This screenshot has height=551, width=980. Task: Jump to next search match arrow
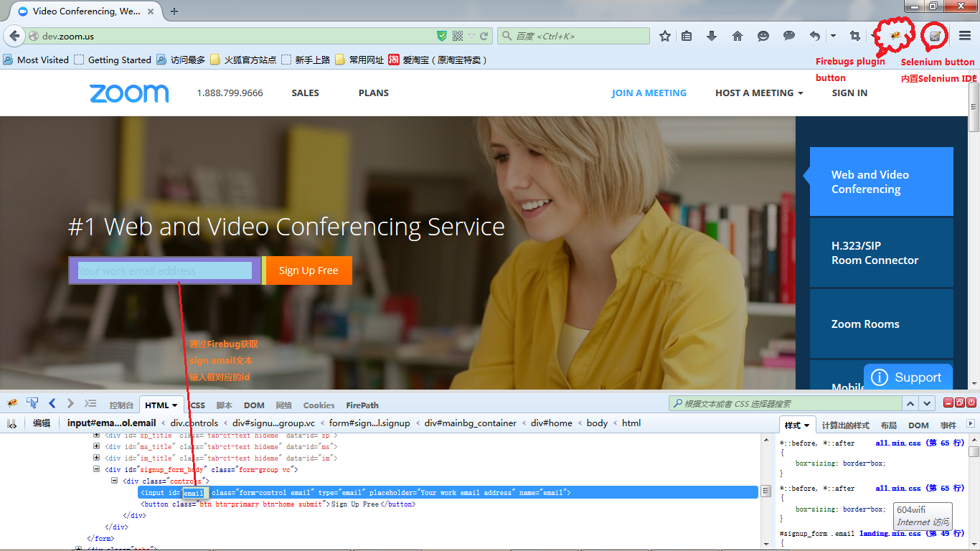click(928, 403)
